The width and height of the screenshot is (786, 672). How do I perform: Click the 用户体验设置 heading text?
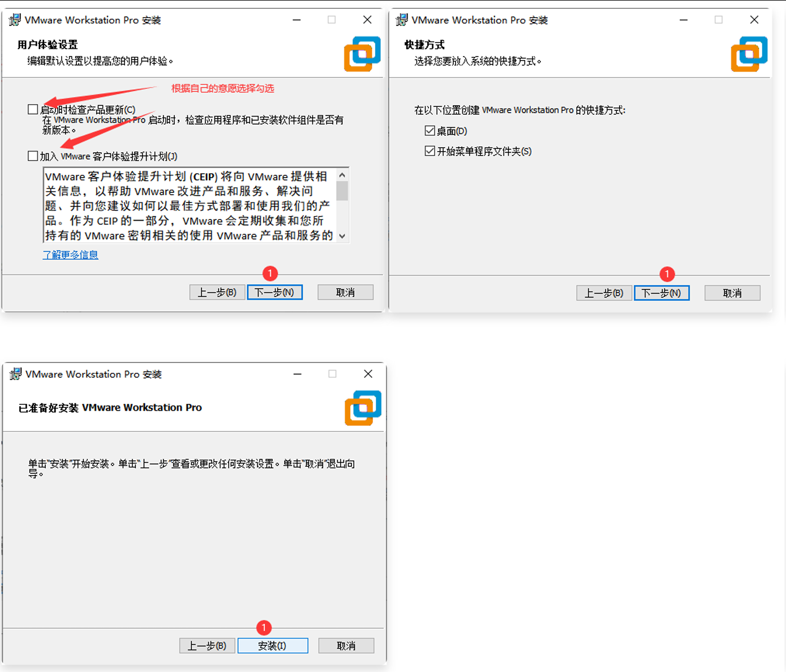48,45
